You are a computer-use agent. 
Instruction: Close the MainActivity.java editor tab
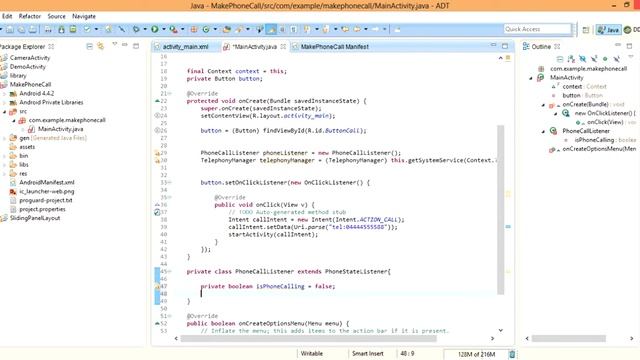click(283, 47)
